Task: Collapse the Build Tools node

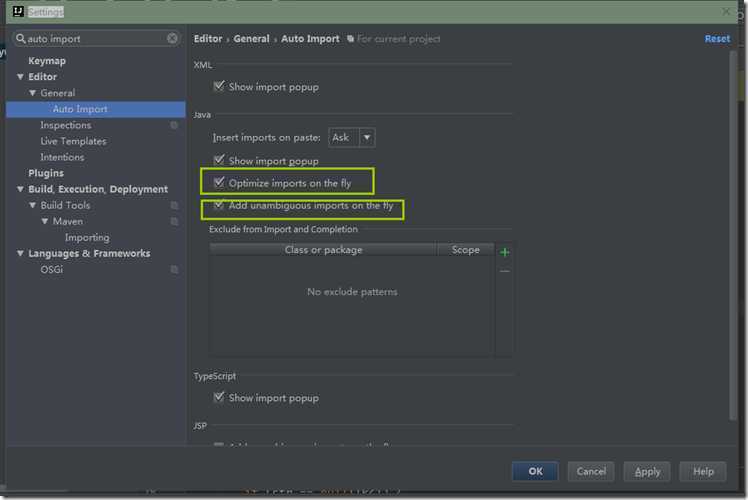Action: click(32, 205)
